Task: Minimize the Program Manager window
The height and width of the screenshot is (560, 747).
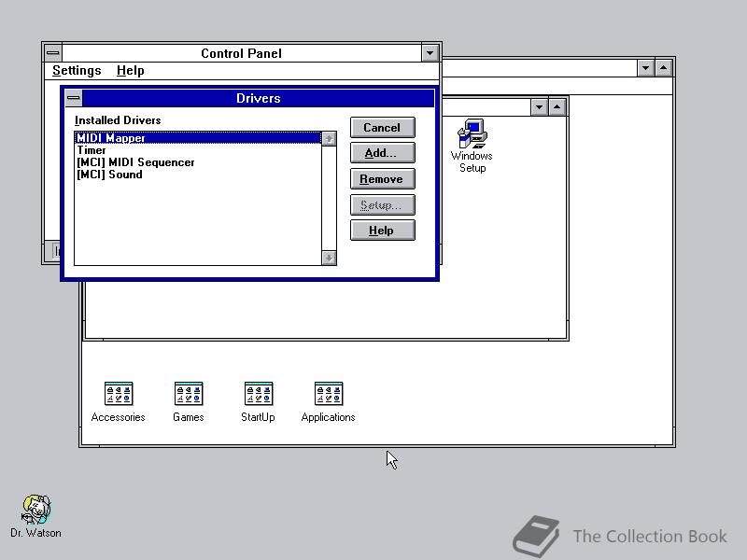Action: coord(645,68)
